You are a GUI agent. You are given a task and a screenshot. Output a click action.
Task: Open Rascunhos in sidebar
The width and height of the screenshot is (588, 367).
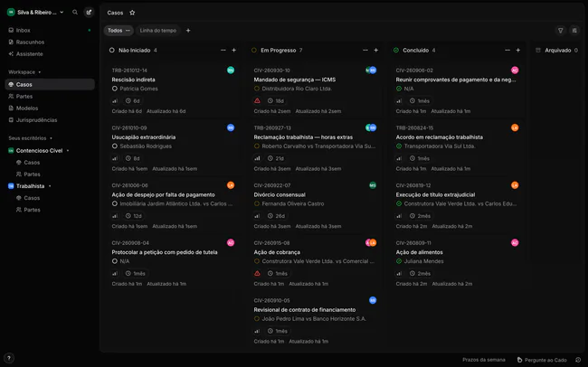click(50, 42)
